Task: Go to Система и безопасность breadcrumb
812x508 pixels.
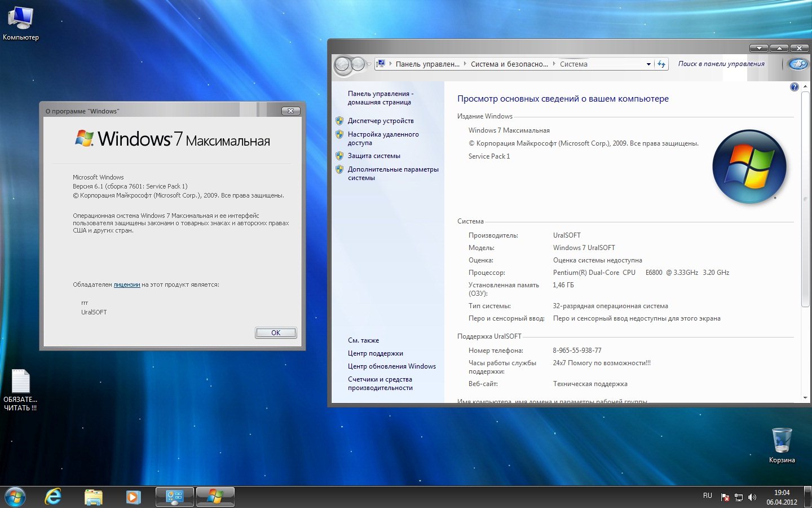Action: 509,64
